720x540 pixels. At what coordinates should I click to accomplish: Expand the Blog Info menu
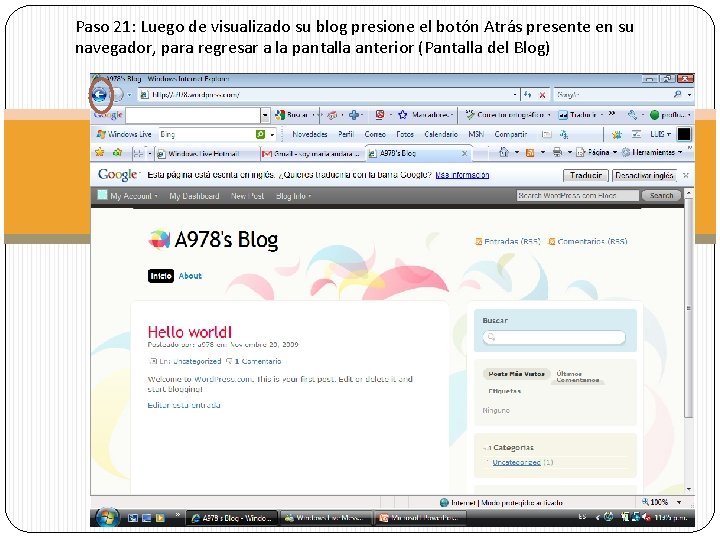[x=293, y=196]
